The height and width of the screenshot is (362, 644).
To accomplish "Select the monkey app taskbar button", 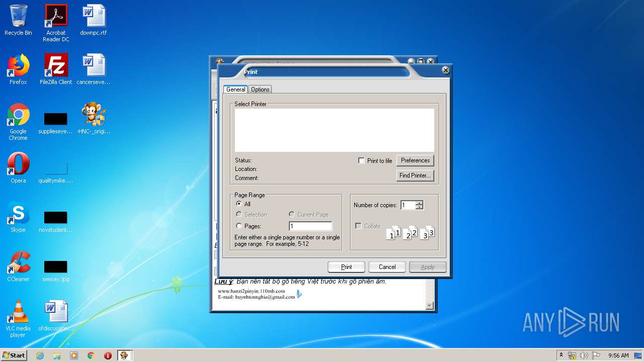I will [125, 355].
